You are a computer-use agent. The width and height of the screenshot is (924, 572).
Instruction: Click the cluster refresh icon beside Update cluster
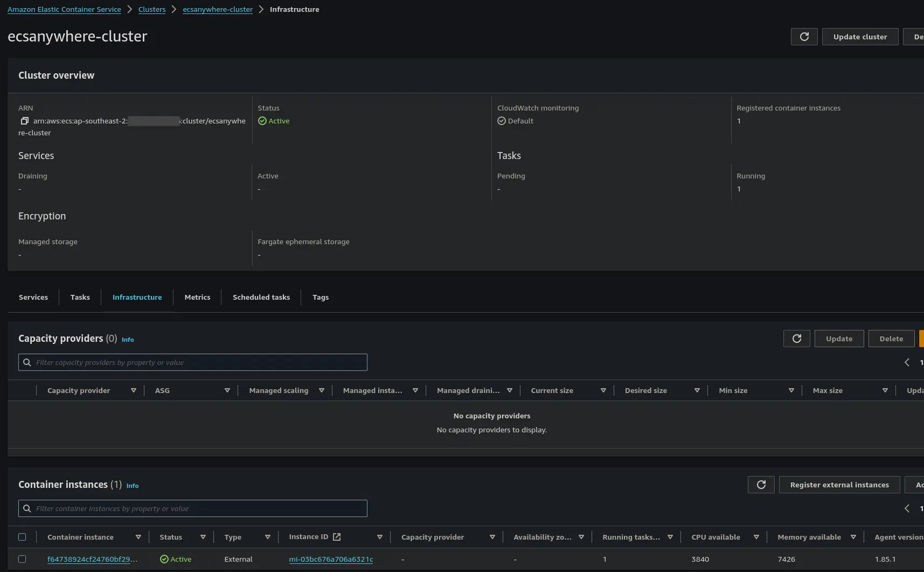coord(804,37)
